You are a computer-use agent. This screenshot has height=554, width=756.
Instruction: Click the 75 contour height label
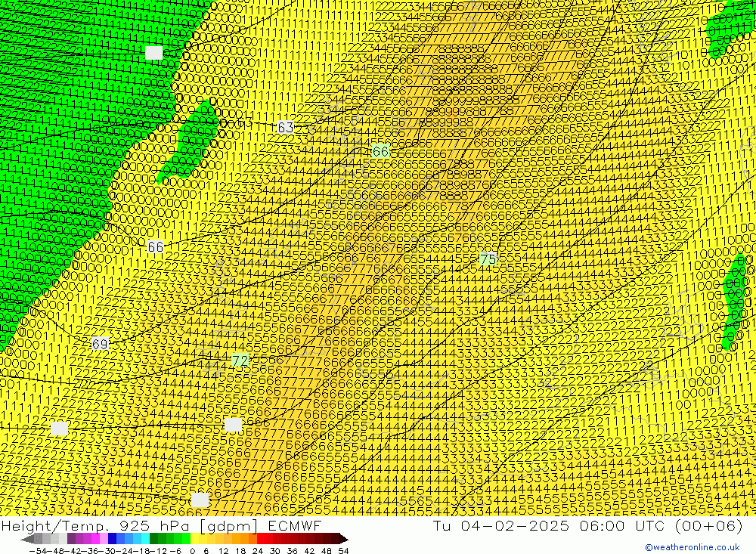point(488,259)
